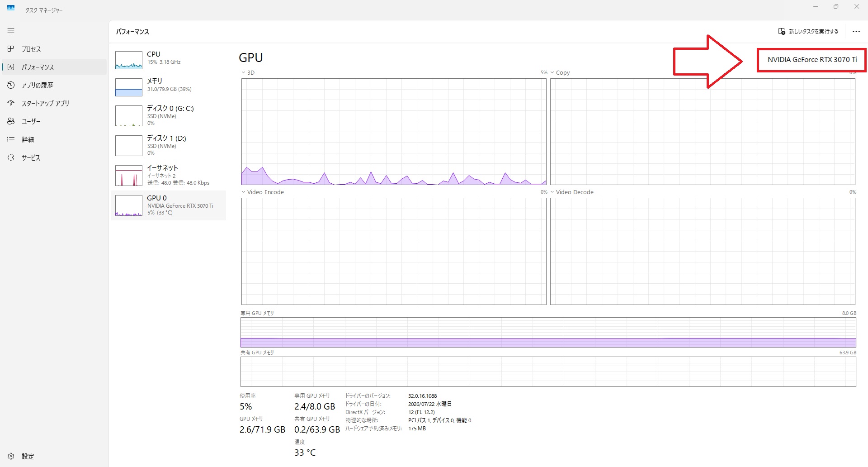This screenshot has height=467, width=868.
Task: Click the NVIDIA GeForce RTX 3070 Ti title
Action: pos(812,60)
